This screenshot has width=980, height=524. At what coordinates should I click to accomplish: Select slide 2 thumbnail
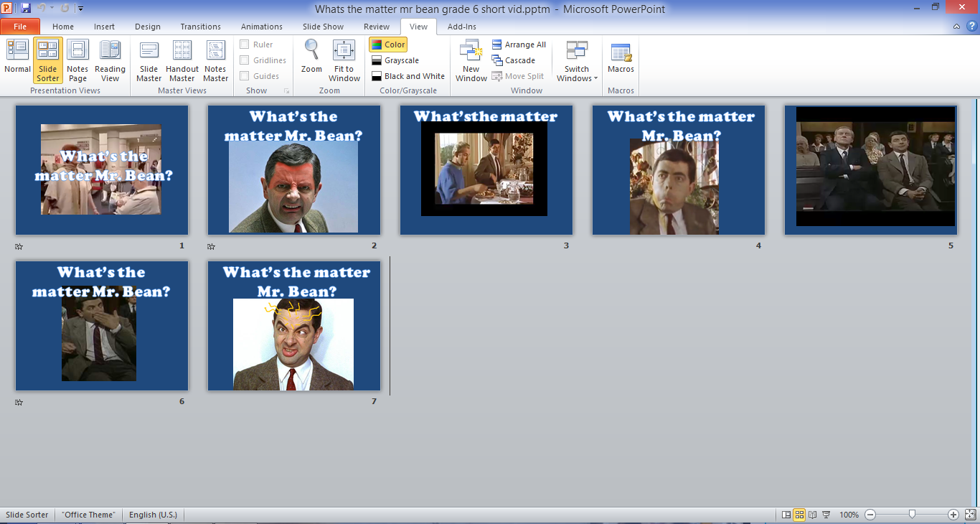point(294,170)
